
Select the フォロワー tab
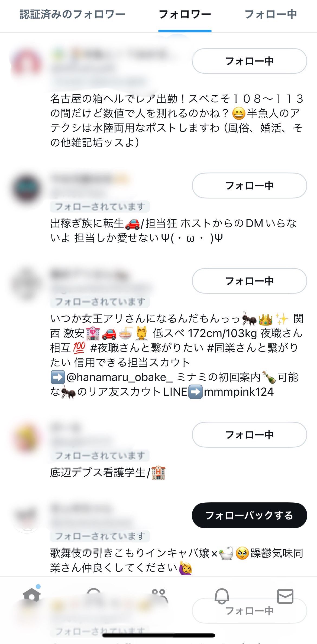(185, 14)
